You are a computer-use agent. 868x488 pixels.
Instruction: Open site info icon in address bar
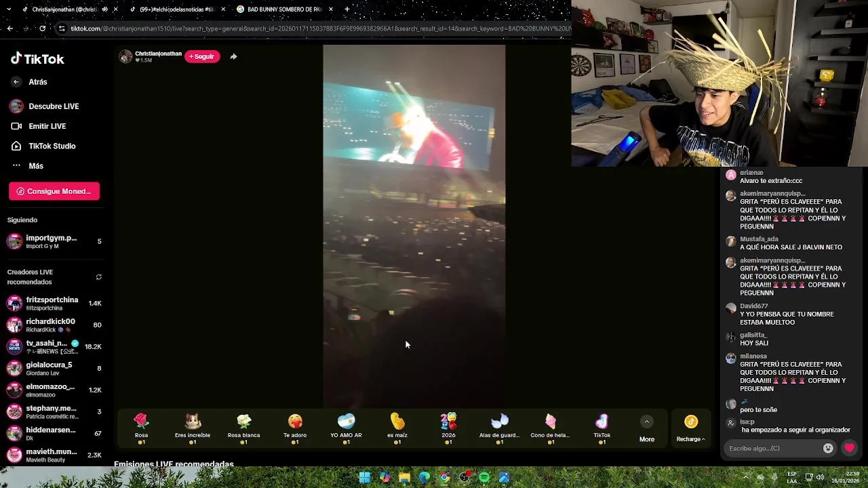62,28
